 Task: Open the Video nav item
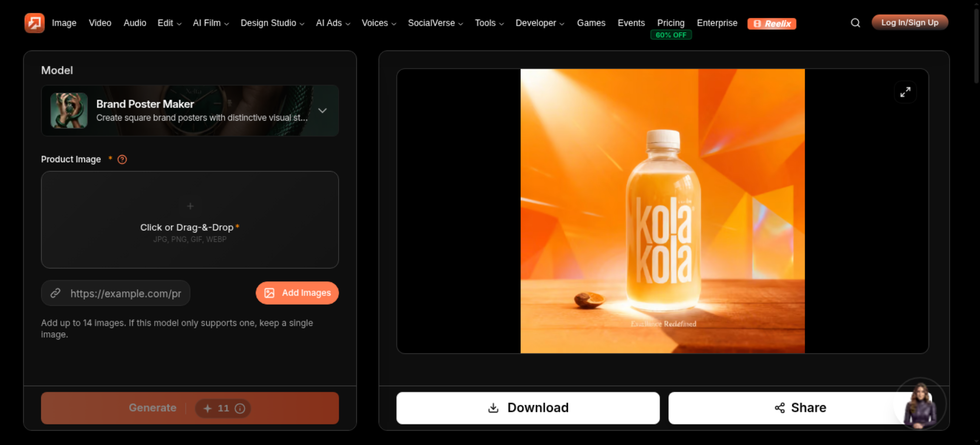[100, 23]
